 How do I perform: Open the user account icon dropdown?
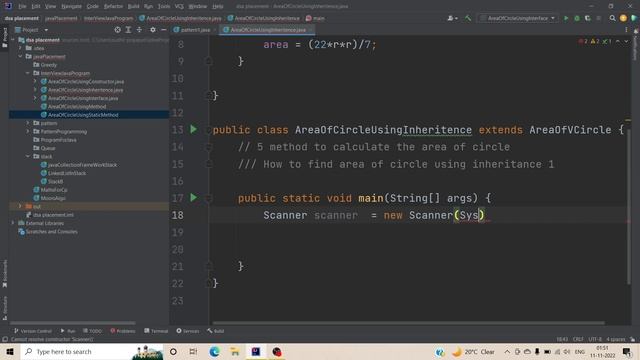[452, 18]
